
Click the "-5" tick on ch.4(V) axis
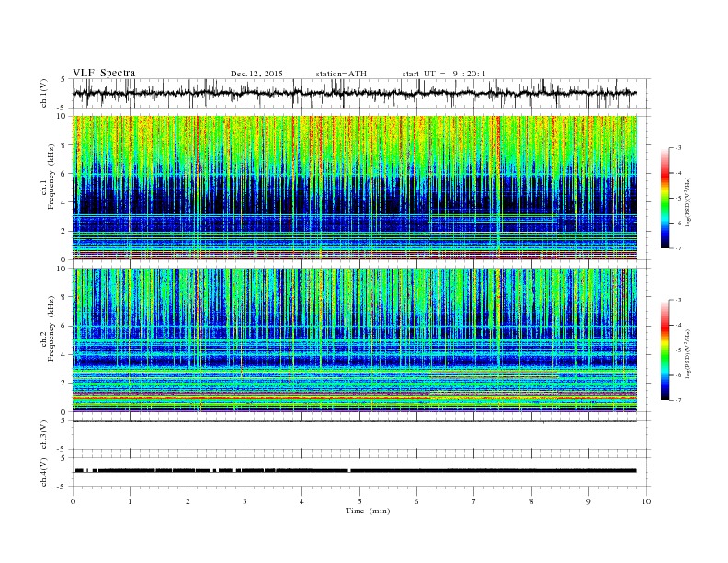pos(62,487)
